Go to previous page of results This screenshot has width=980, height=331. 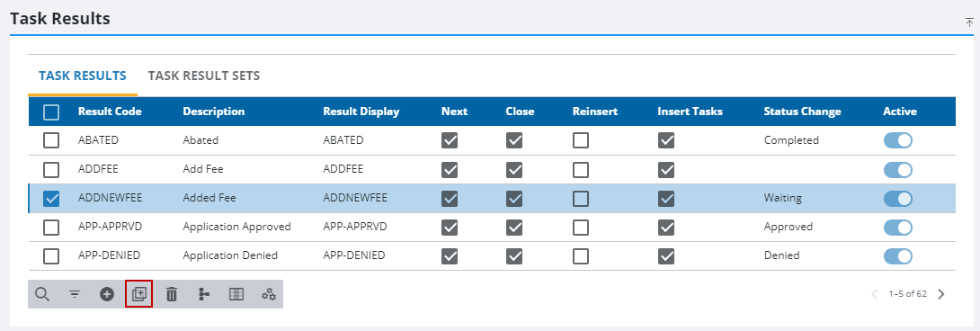pyautogui.click(x=875, y=294)
